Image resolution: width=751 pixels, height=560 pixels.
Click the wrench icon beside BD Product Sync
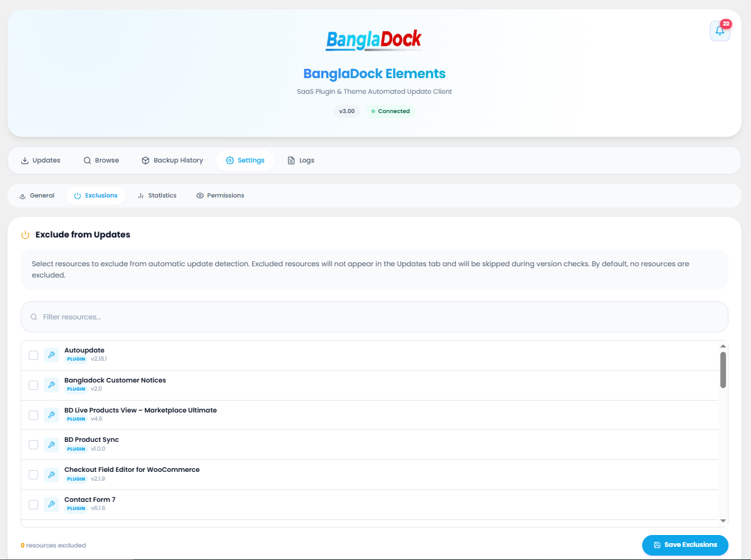(51, 444)
